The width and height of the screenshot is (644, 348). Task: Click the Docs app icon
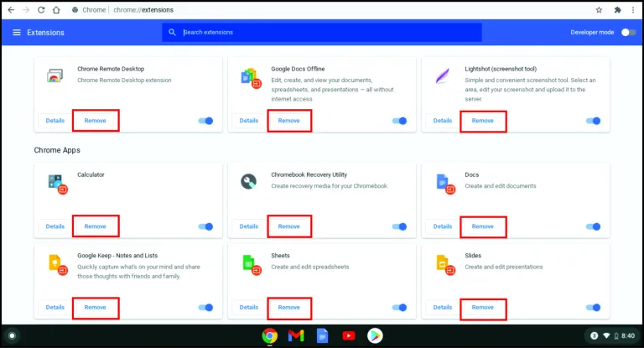coord(444,184)
